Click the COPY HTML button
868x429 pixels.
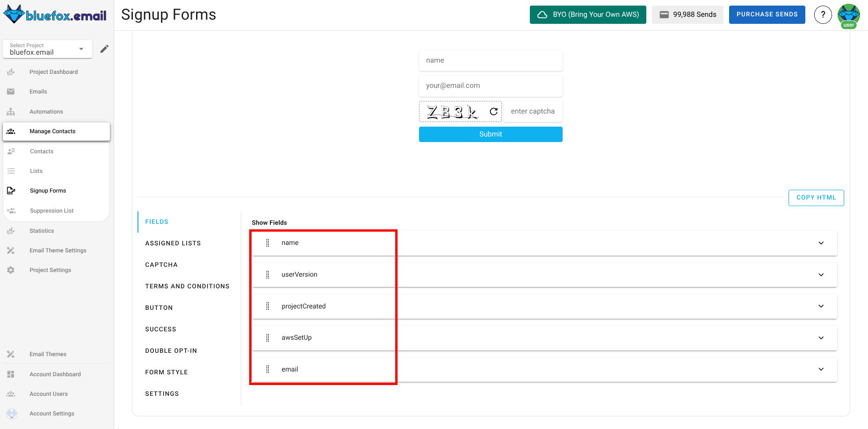[816, 198]
